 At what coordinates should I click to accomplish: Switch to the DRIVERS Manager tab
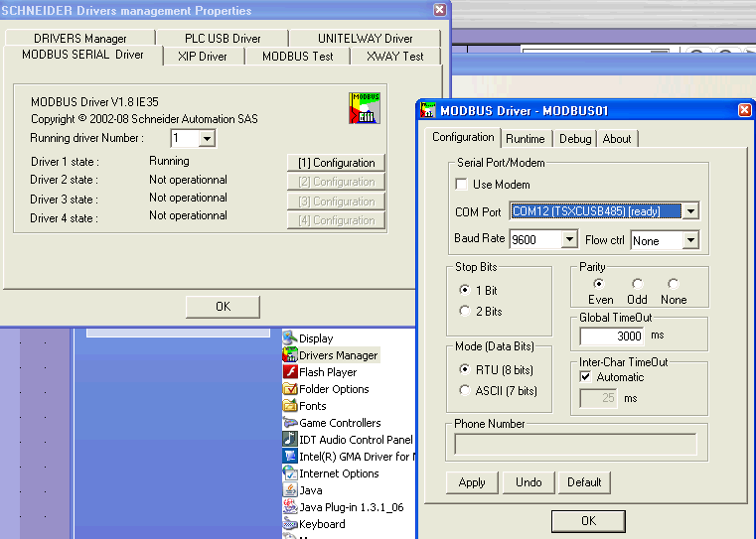pos(80,38)
